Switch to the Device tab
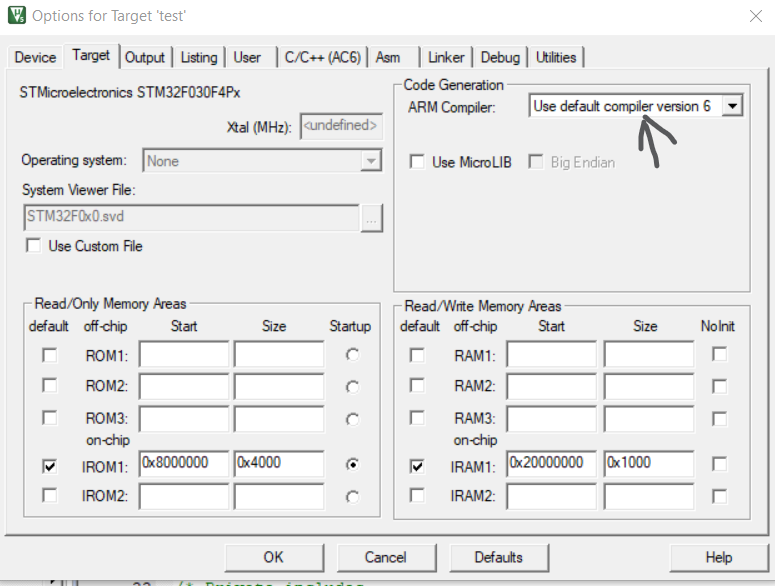This screenshot has width=775, height=586. (x=35, y=57)
